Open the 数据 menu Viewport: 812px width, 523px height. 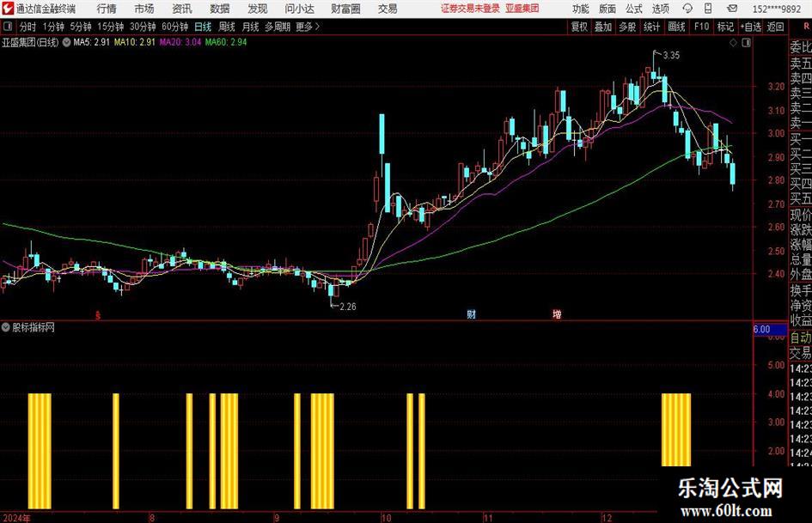pyautogui.click(x=220, y=9)
